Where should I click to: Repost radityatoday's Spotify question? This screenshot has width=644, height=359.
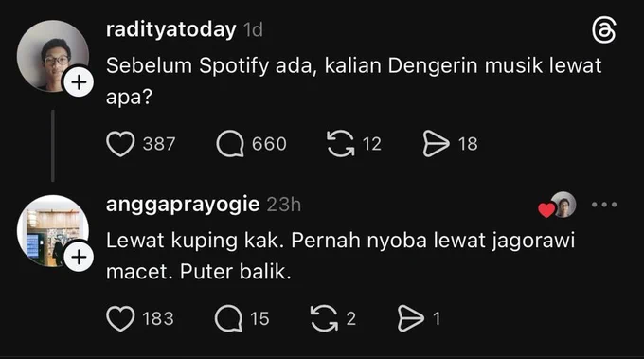point(341,144)
